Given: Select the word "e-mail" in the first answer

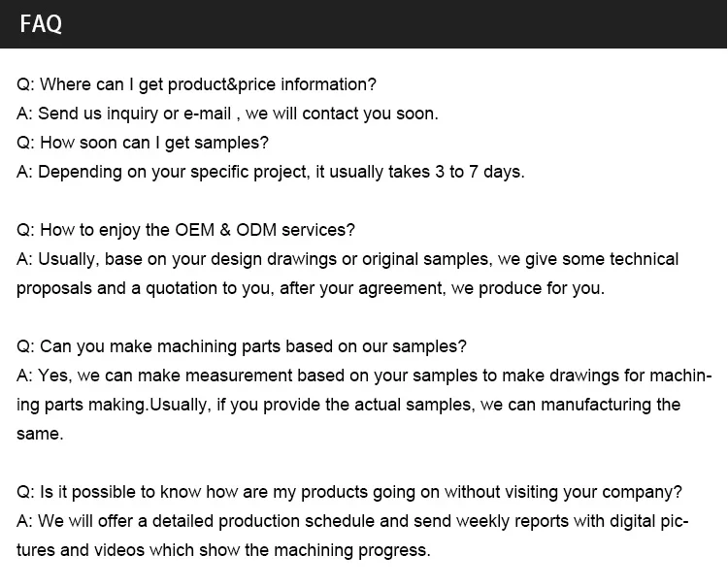Looking at the screenshot, I should pos(207,114).
